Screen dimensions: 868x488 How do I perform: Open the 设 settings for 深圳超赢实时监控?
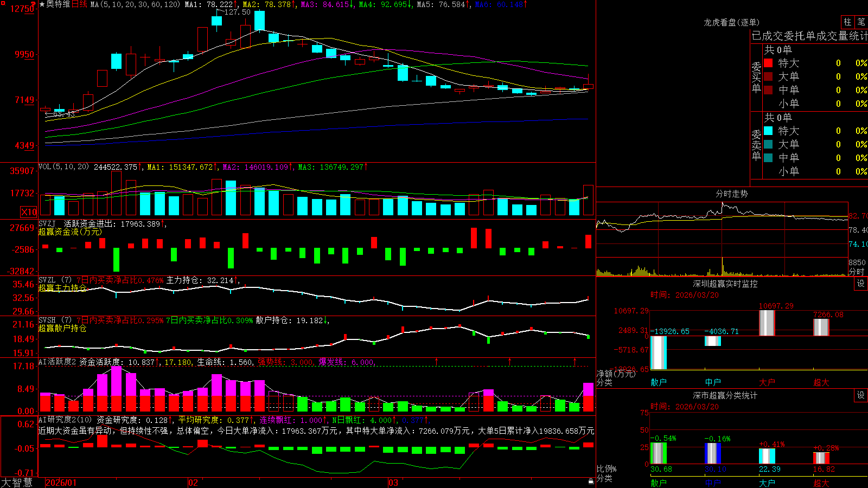861,284
